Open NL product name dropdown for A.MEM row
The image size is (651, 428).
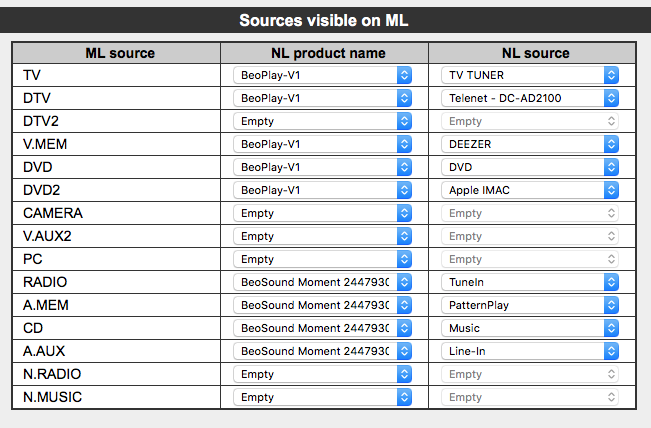click(322, 305)
